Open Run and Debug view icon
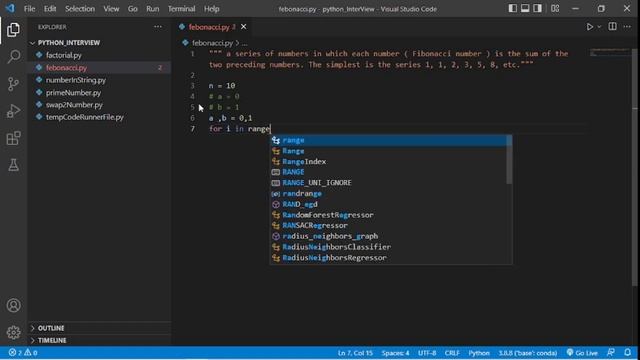This screenshot has height=360, width=640. pos(13,111)
